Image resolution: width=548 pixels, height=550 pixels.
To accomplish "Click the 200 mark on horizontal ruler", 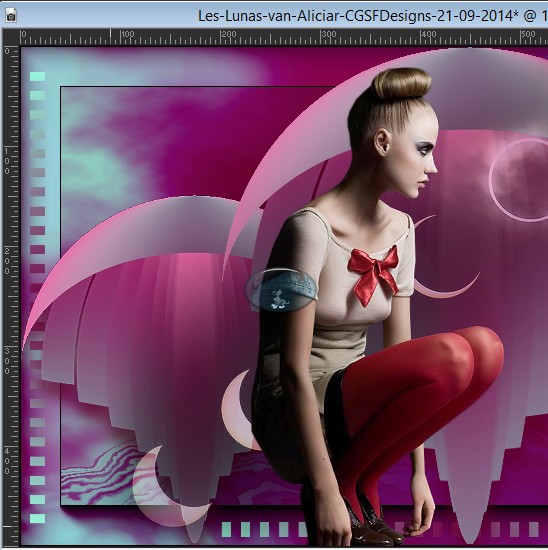I will (x=229, y=34).
